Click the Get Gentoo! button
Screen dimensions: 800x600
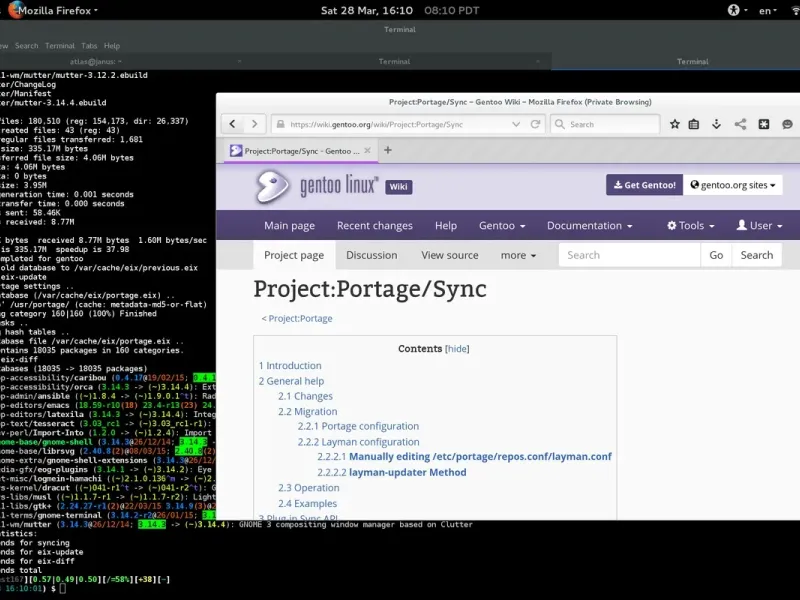point(643,185)
